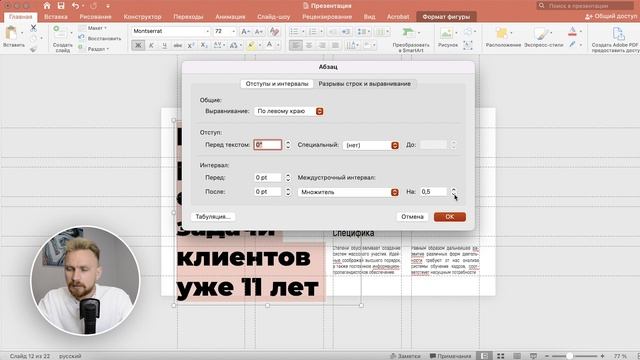Save the presentation with the floppy disk icon
This screenshot has height=360, width=640.
(x=61, y=6)
